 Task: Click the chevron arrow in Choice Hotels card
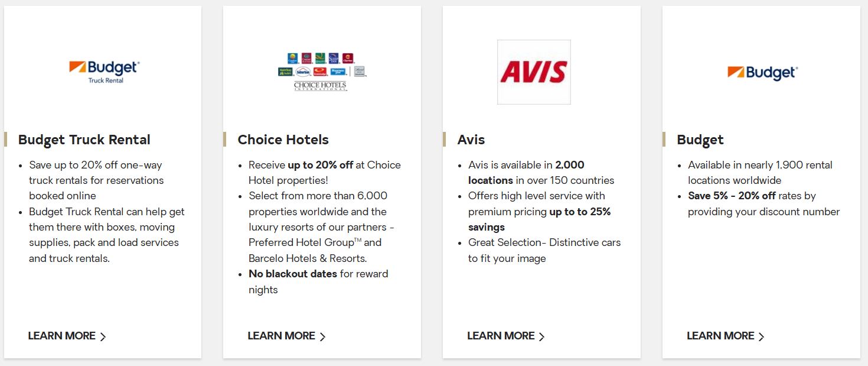click(x=322, y=336)
